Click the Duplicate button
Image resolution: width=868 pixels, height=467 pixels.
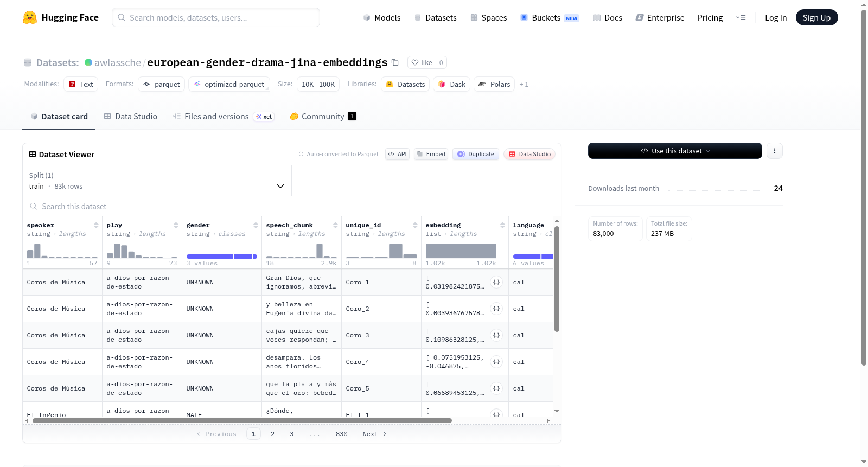tap(476, 154)
